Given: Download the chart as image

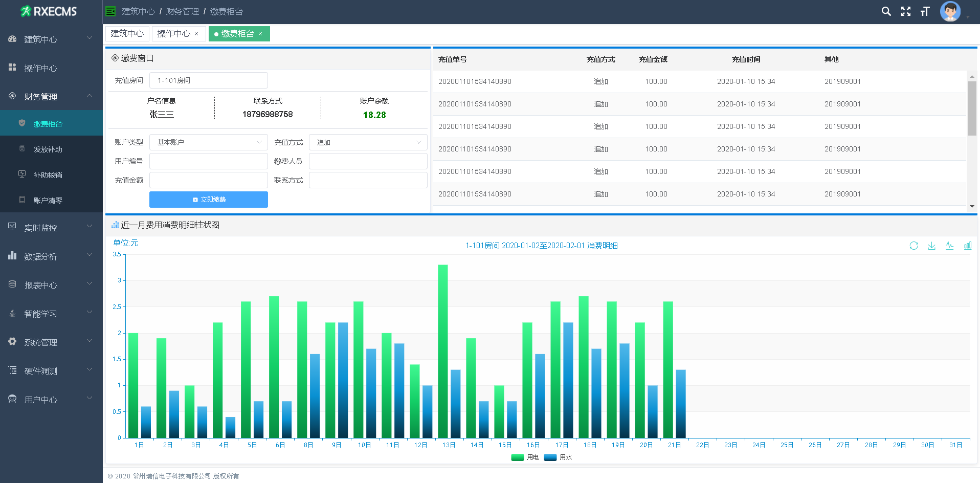Looking at the screenshot, I should pos(931,246).
